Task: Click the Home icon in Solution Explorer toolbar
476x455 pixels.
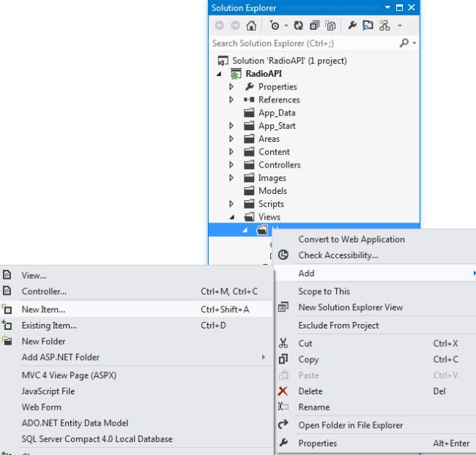Action: click(x=251, y=26)
